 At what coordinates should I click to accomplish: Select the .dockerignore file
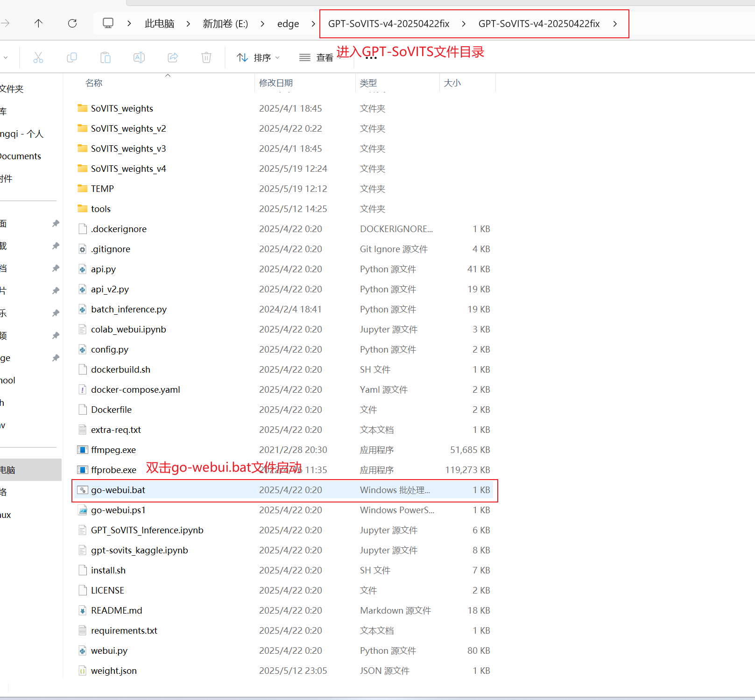pos(119,229)
